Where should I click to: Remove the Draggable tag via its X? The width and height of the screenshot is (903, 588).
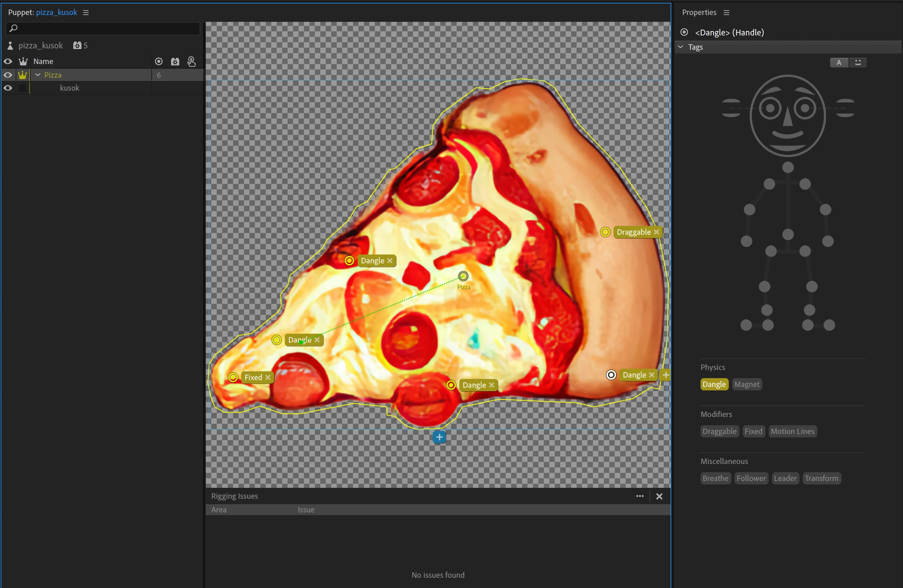656,232
